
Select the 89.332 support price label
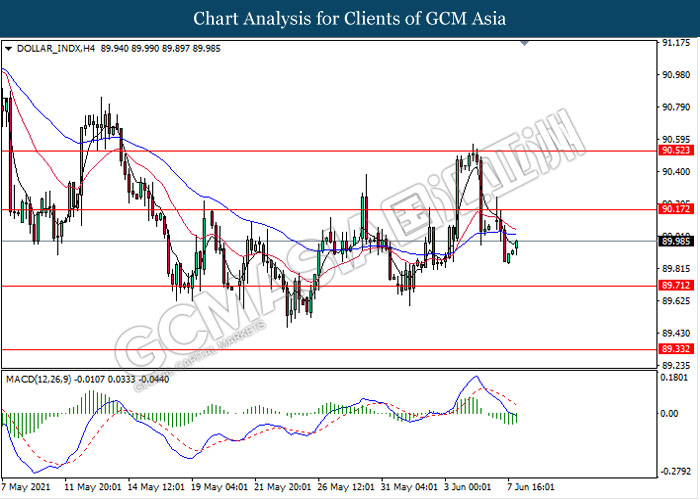(676, 349)
